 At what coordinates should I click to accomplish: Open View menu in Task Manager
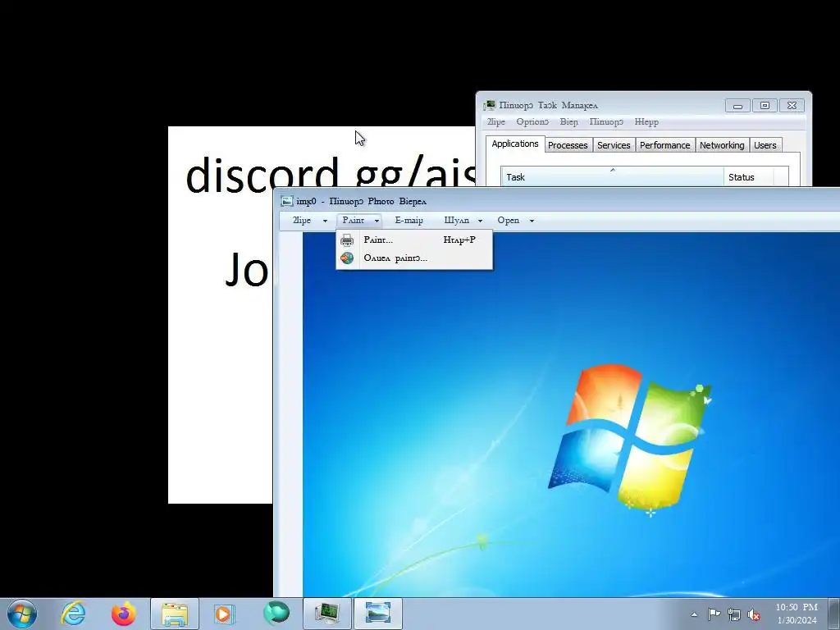point(569,122)
